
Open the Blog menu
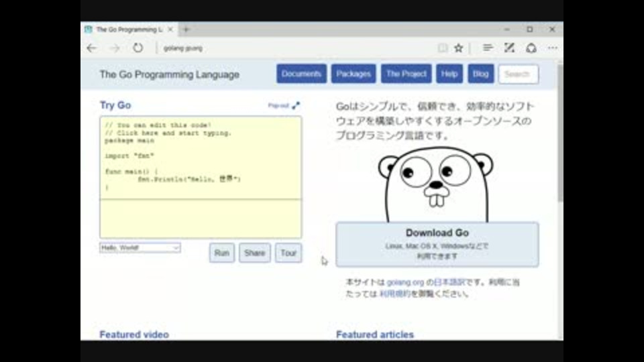click(480, 74)
